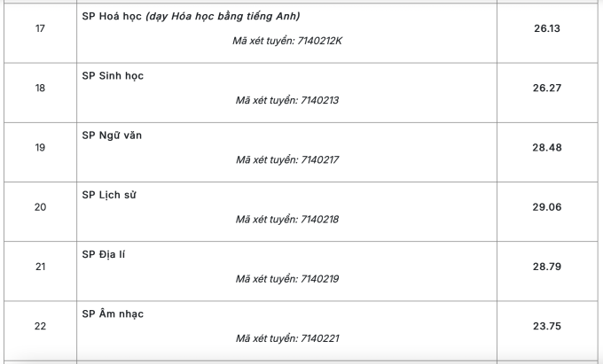Select the score 28.79
This screenshot has width=603, height=364.
pos(547,267)
